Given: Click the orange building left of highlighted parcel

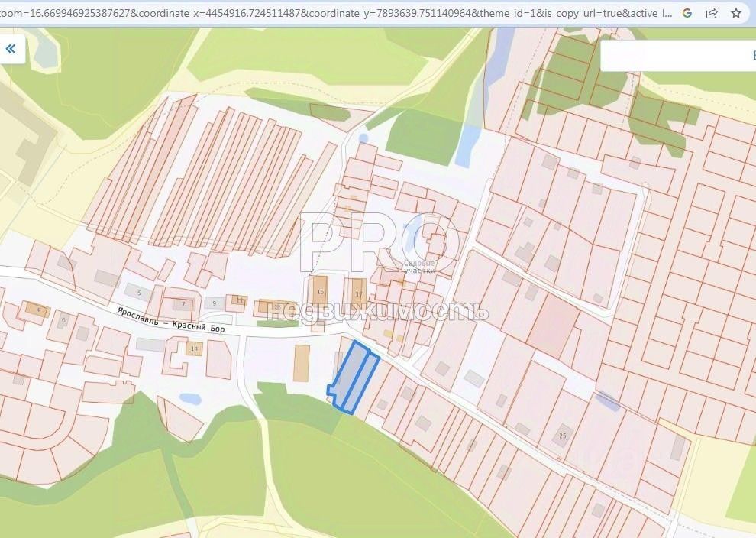Looking at the screenshot, I should (302, 363).
